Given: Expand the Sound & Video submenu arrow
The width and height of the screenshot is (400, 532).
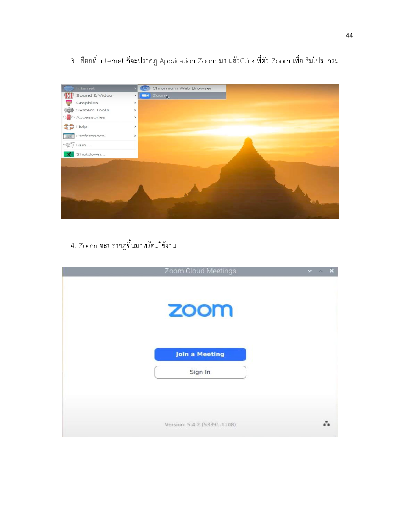Looking at the screenshot, I should (135, 95).
